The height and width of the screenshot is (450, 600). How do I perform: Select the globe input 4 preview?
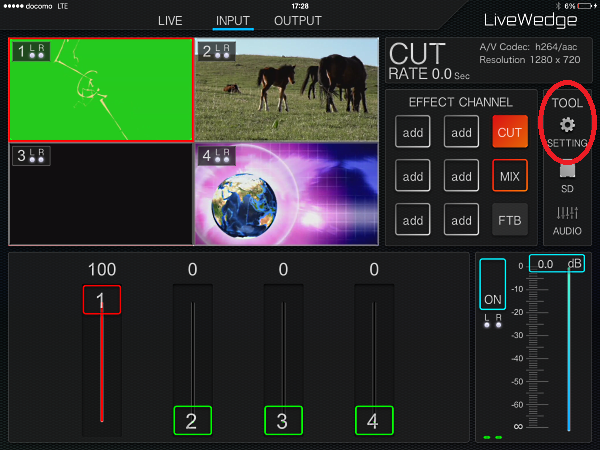point(287,194)
